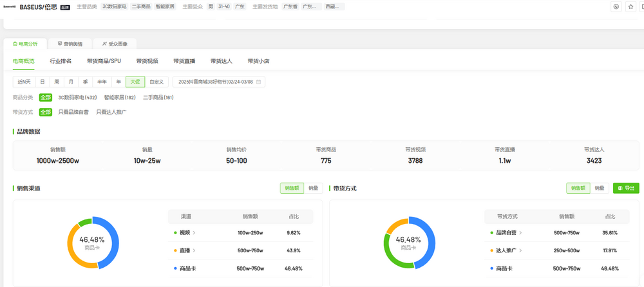
Task: Open the 带货达人 sub-tab
Action: click(x=222, y=61)
